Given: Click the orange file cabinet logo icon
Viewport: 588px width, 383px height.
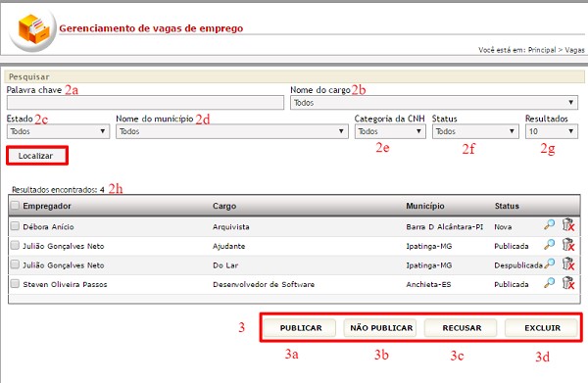Looking at the screenshot, I should click(x=33, y=28).
